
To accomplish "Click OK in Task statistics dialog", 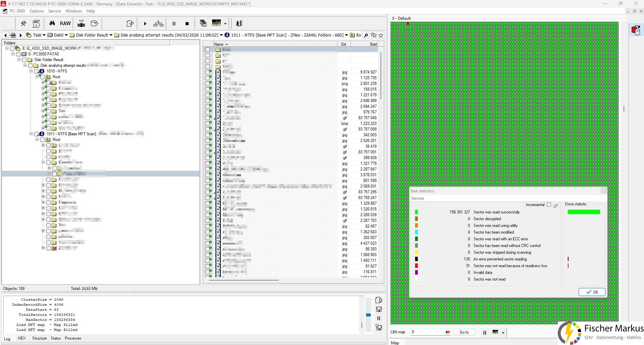I will [592, 292].
